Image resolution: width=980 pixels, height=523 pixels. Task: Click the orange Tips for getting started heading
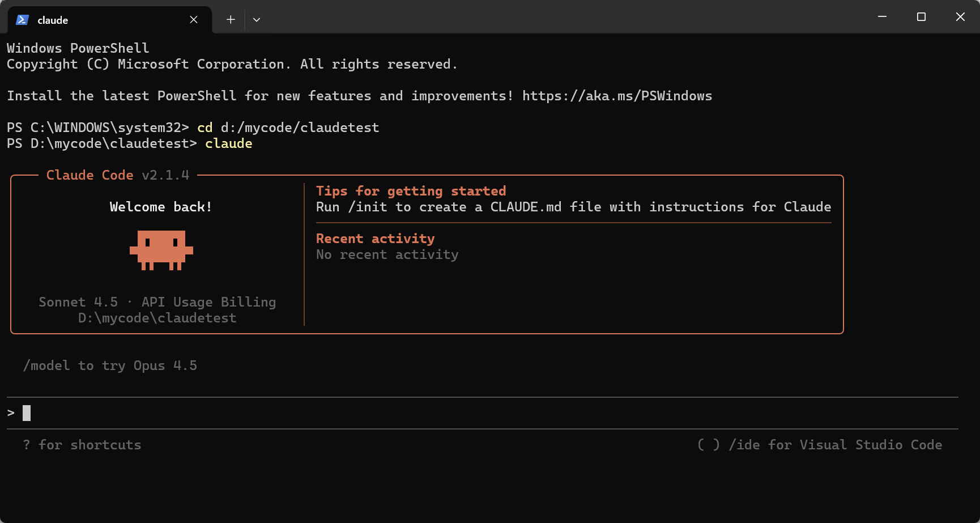(x=411, y=191)
